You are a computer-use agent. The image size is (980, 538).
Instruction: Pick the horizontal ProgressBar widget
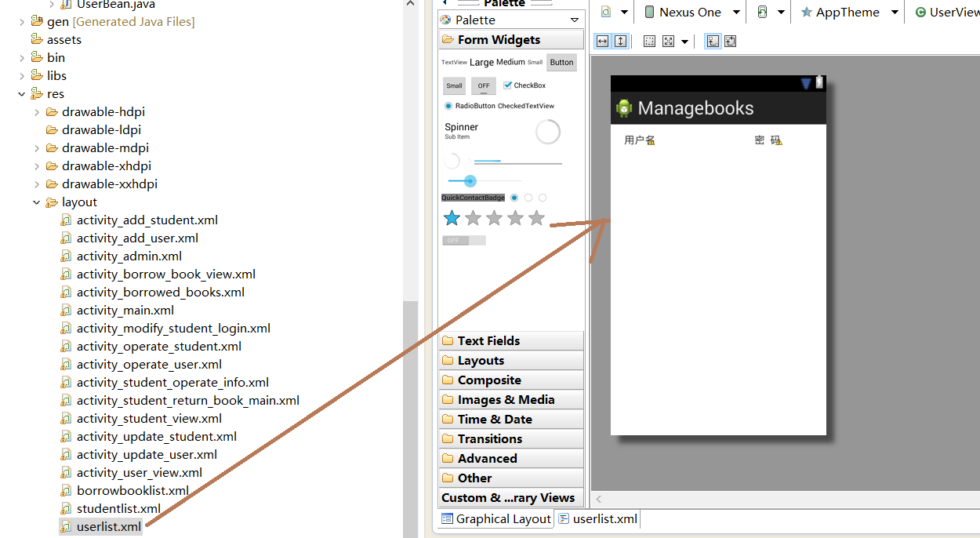517,162
